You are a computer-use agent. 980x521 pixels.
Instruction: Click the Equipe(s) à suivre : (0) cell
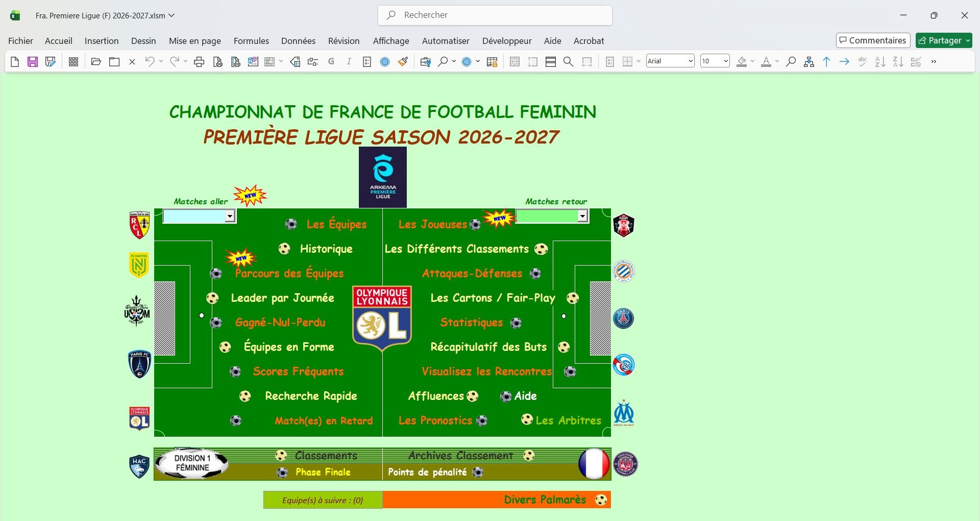(x=323, y=500)
